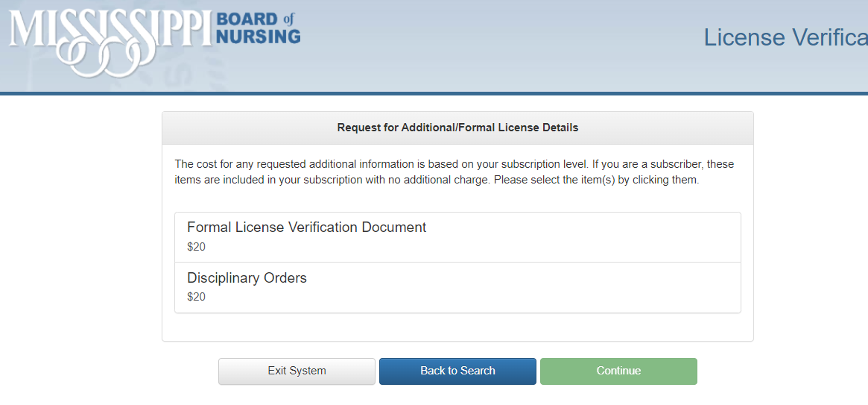The height and width of the screenshot is (405, 868).
Task: Select Formal License Verification Document item
Action: point(457,237)
